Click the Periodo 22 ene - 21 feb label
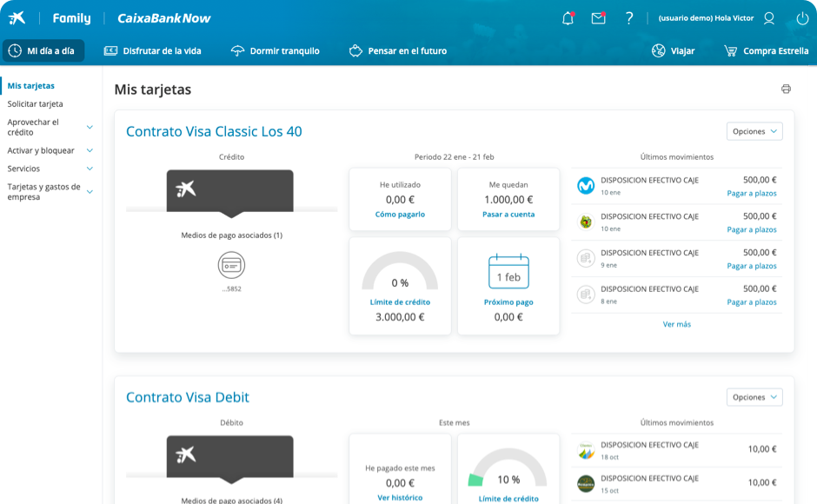 (x=455, y=157)
